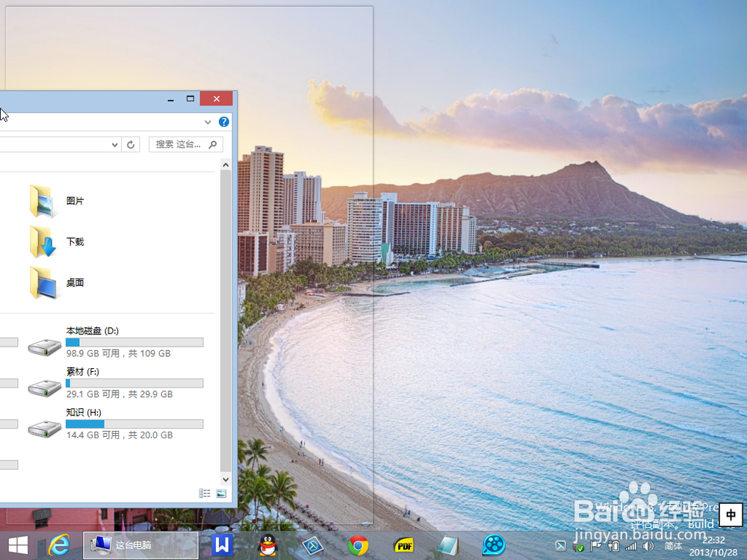This screenshot has width=747, height=560.
Task: Click the blue Help question mark icon
Action: coord(223,122)
